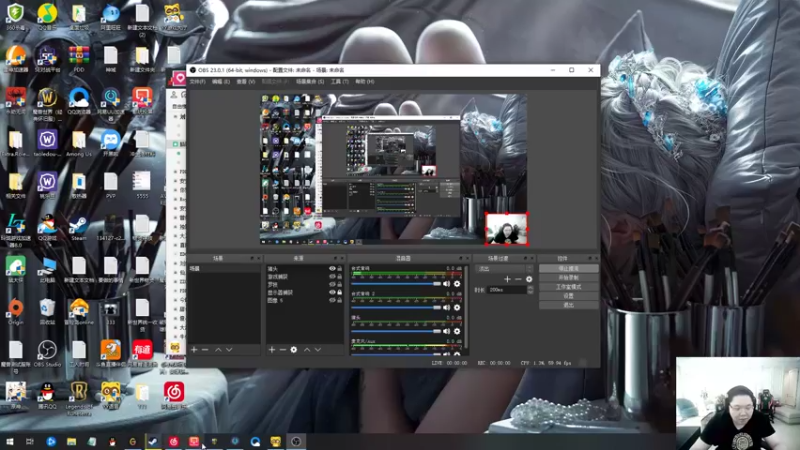
Task: Open the Legends of Runeterra desktop shortcut
Action: tap(79, 396)
